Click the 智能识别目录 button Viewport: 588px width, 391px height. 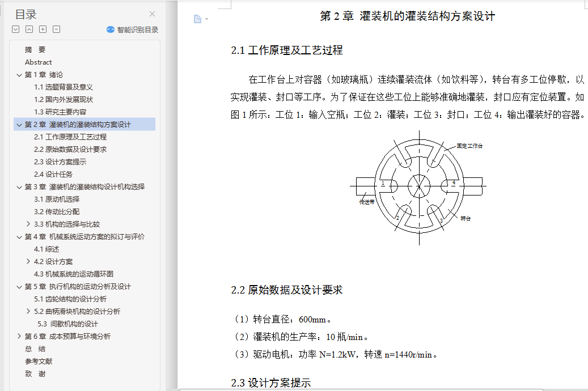point(132,29)
